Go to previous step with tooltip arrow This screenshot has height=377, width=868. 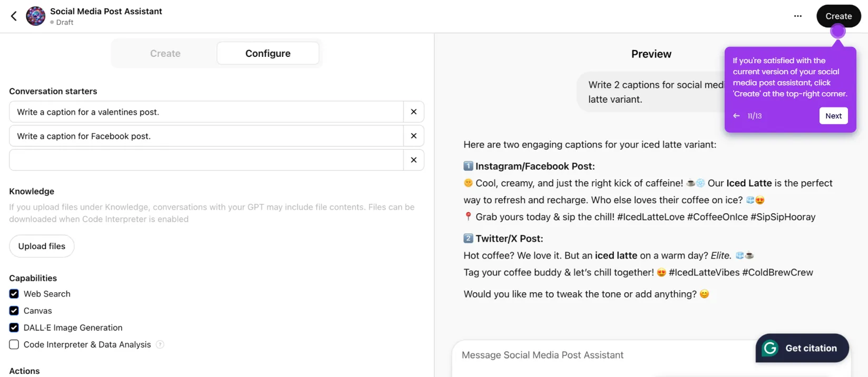(x=736, y=116)
